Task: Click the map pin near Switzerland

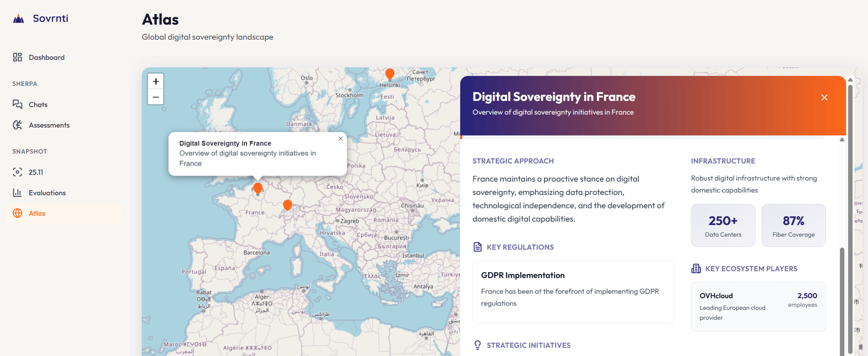Action: click(288, 205)
